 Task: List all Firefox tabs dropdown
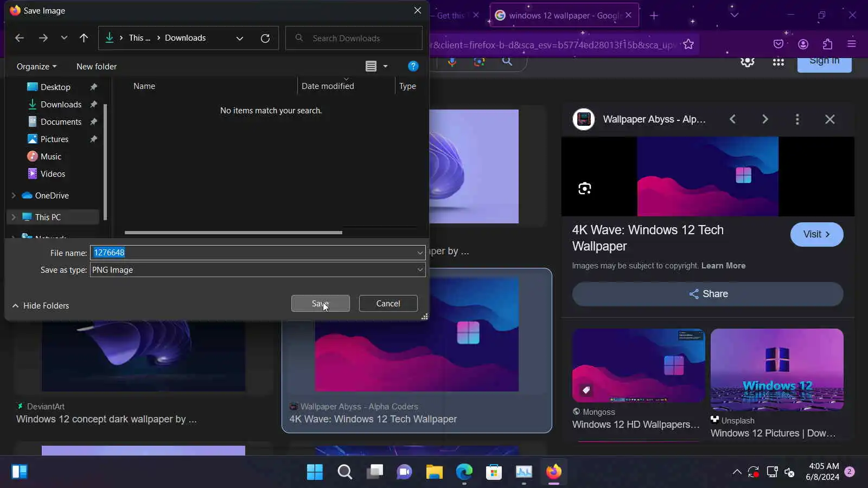click(735, 15)
